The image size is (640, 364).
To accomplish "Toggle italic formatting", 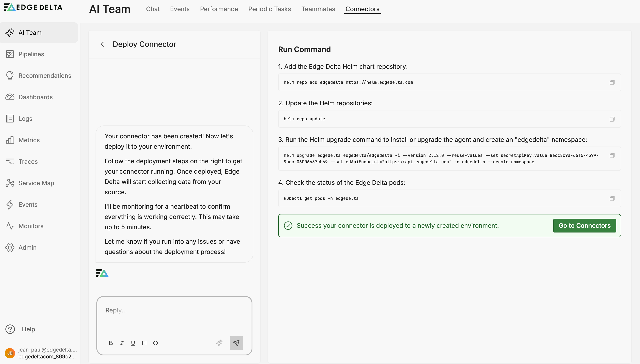I will [x=122, y=343].
